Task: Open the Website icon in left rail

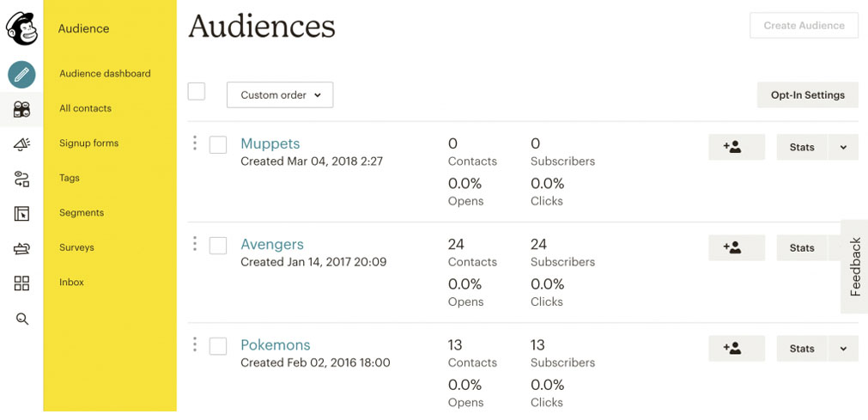Action: point(21,213)
